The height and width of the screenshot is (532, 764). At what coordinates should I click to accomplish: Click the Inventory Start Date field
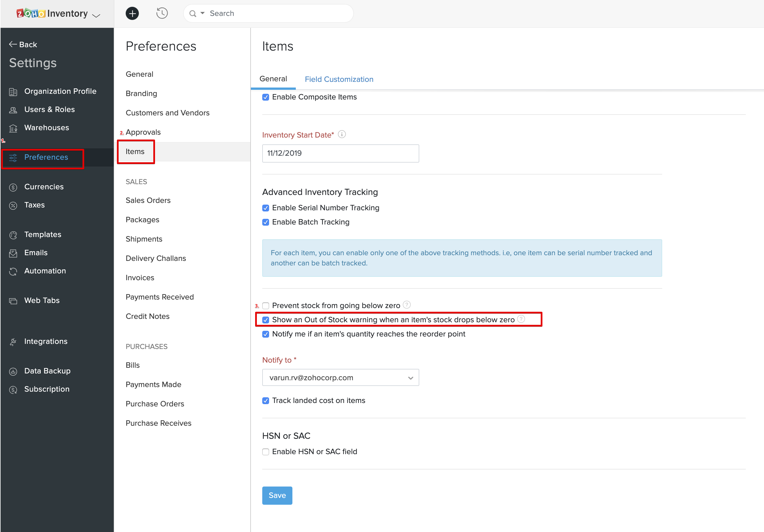[340, 153]
